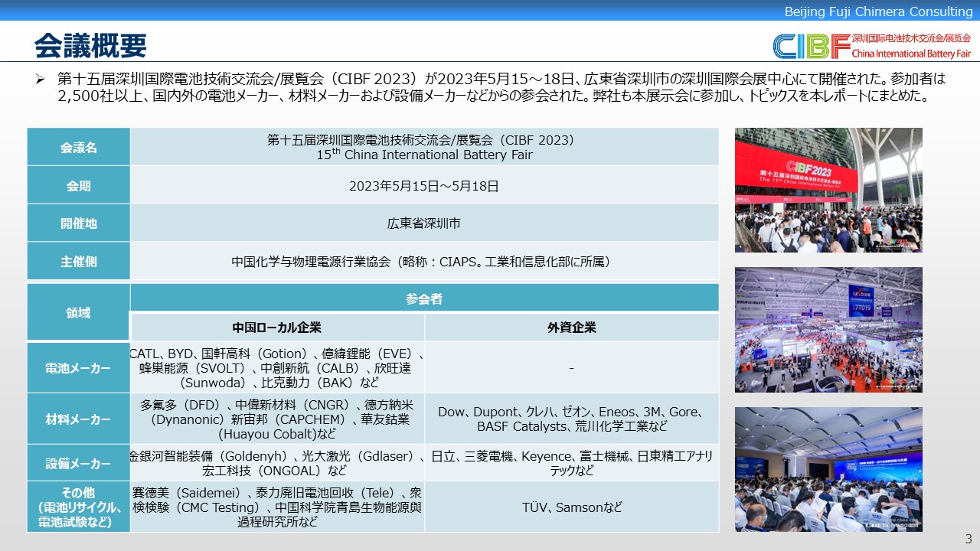Click the 中国化学与物理電源行業協会 organizer cell
This screenshot has height=551, width=980.
(425, 261)
